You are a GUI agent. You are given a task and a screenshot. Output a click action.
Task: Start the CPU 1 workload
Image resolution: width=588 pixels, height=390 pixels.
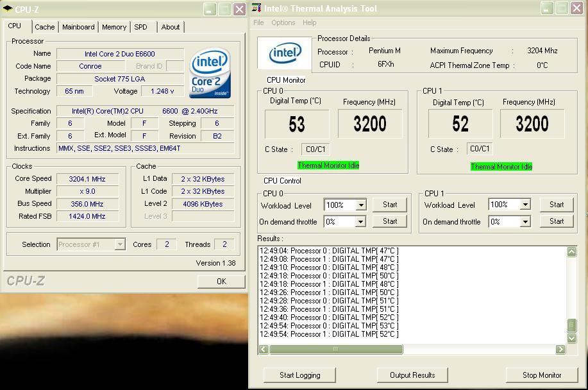557,205
